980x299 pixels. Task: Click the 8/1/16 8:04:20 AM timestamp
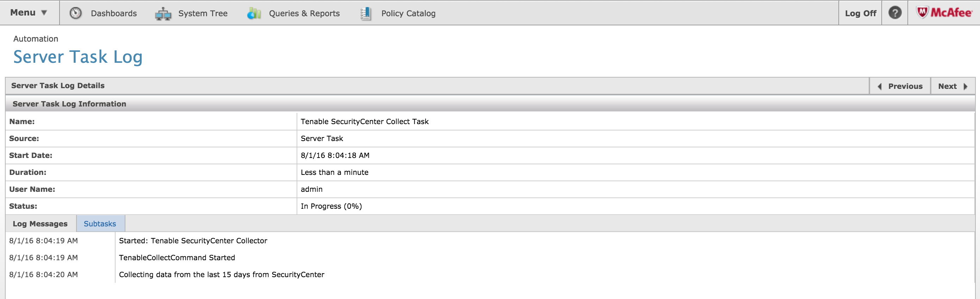(43, 275)
